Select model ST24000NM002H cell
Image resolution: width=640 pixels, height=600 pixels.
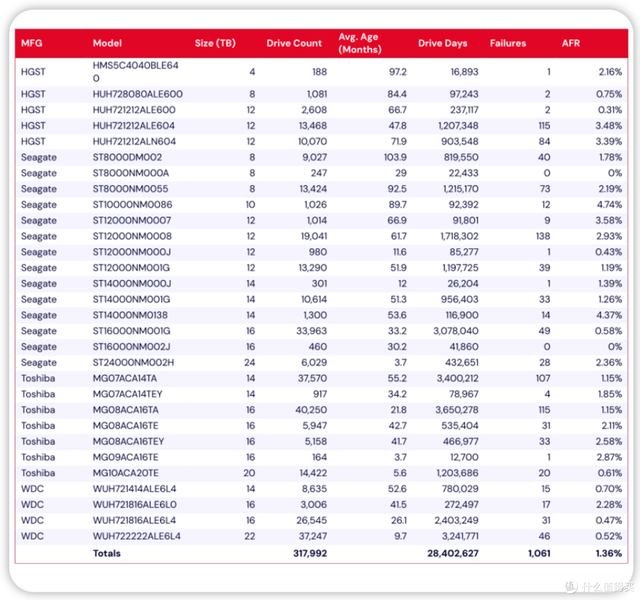(133, 363)
